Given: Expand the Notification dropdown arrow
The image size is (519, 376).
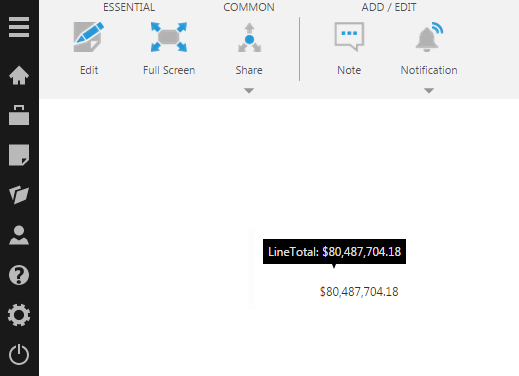Looking at the screenshot, I should [429, 90].
